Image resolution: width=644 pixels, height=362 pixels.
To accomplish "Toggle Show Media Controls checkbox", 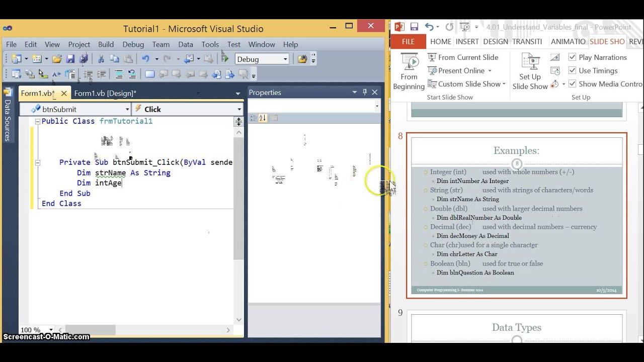I will pos(572,84).
